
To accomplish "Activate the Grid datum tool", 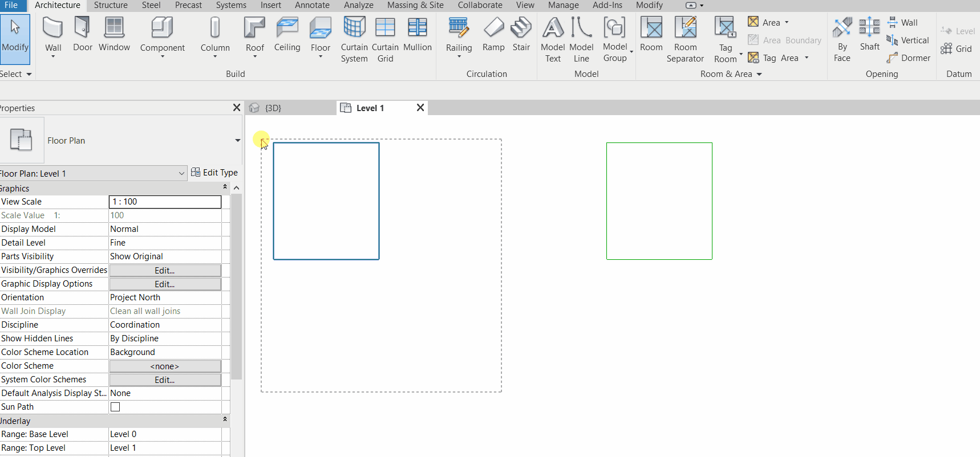I will [x=957, y=49].
